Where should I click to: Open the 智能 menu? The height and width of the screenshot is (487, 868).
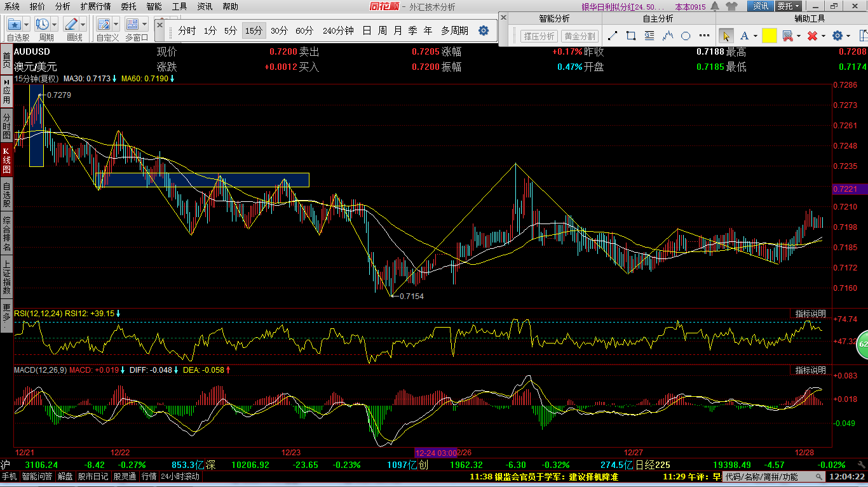[x=154, y=6]
